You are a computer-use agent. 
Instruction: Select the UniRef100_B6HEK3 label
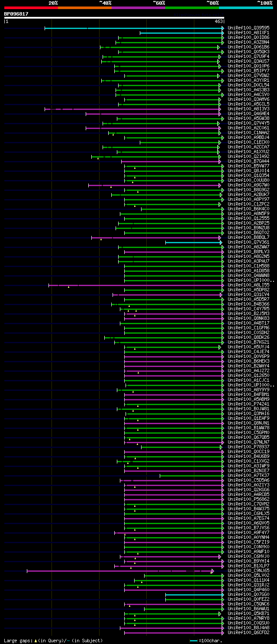tap(248, 361)
